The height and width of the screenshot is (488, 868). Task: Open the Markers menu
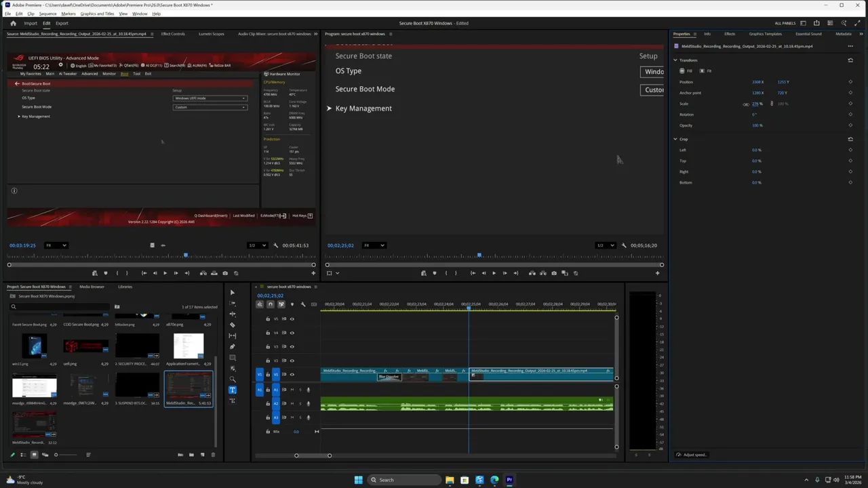click(x=68, y=14)
